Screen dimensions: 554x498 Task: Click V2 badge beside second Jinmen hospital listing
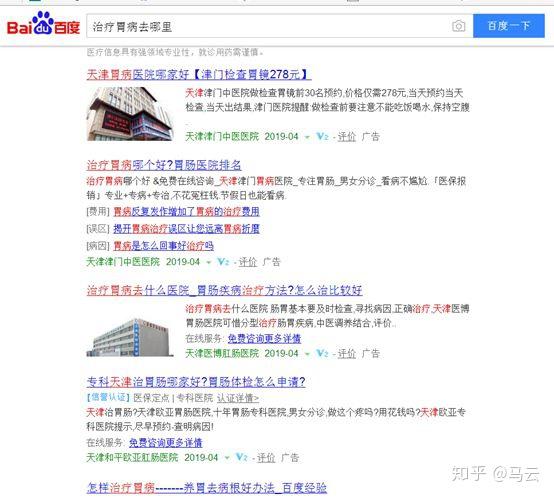223,262
